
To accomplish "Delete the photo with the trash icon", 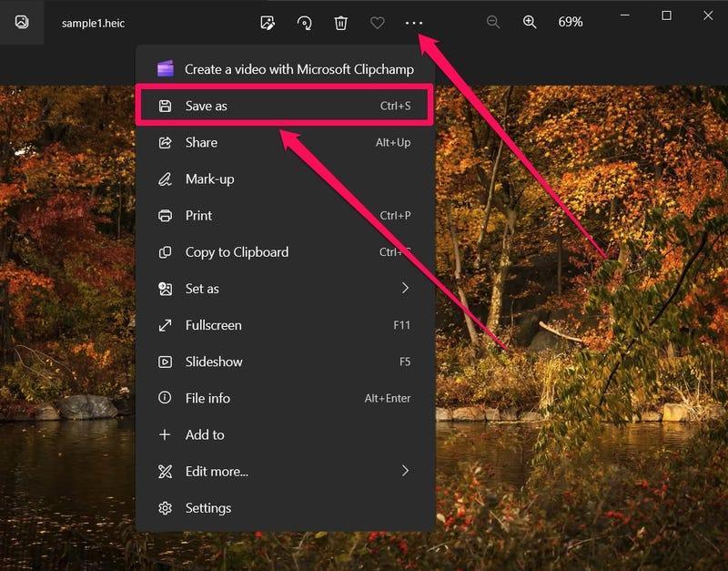I will (x=340, y=22).
